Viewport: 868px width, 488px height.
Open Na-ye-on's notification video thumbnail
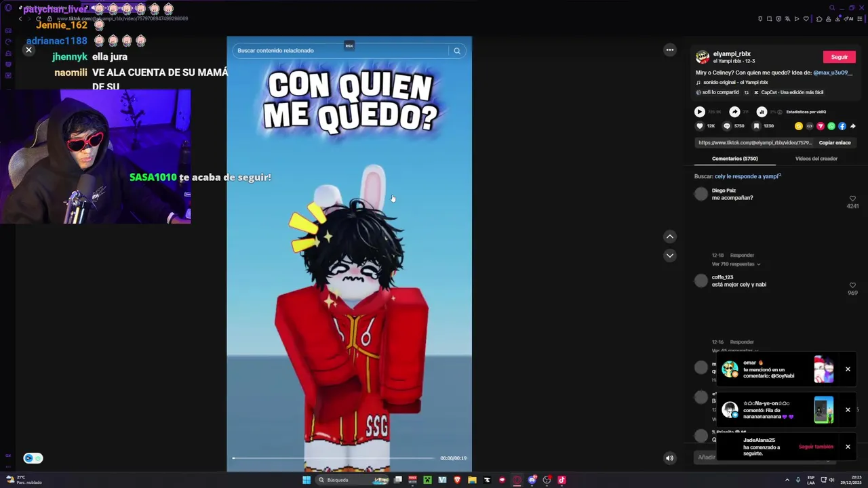coord(824,410)
